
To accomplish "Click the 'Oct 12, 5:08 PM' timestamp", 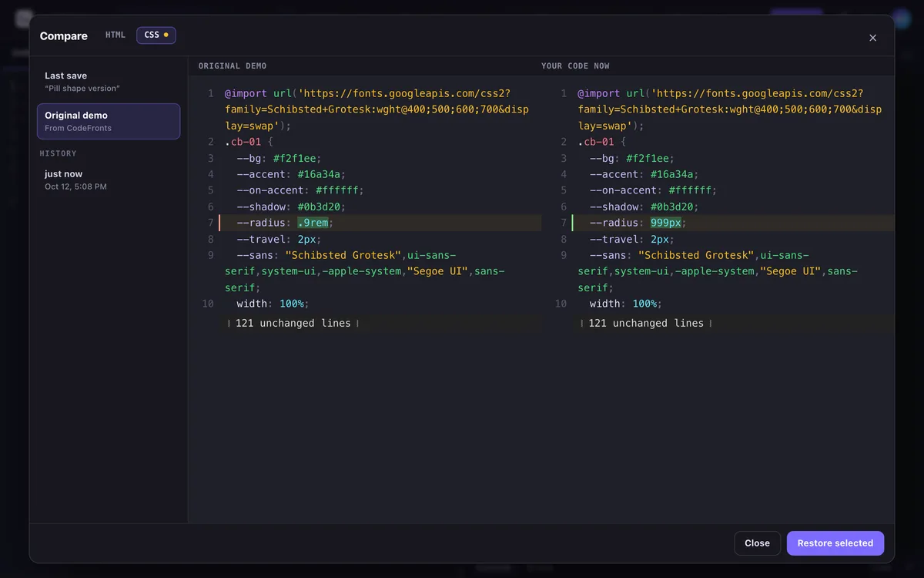I will pyautogui.click(x=75, y=187).
